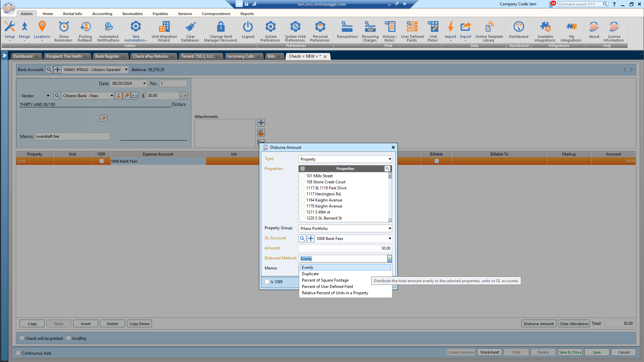Open System Preferences

point(270,31)
